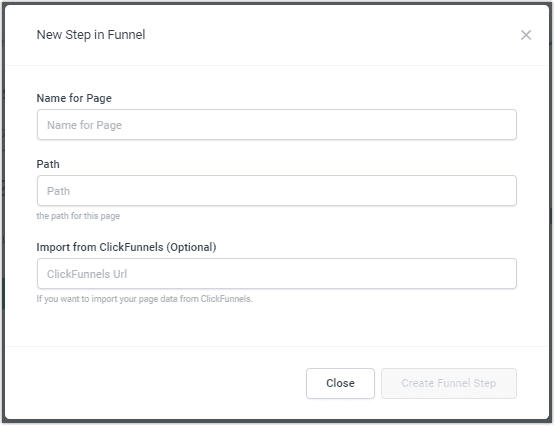Select the ClickFunnels Url input box
This screenshot has height=426, width=555.
click(x=277, y=274)
